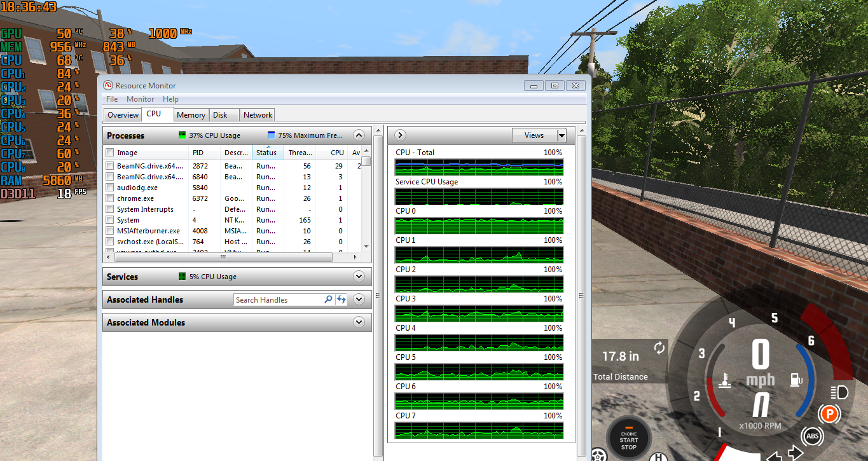Click the orange parking brake indicator
The width and height of the screenshot is (868, 461).
[829, 415]
